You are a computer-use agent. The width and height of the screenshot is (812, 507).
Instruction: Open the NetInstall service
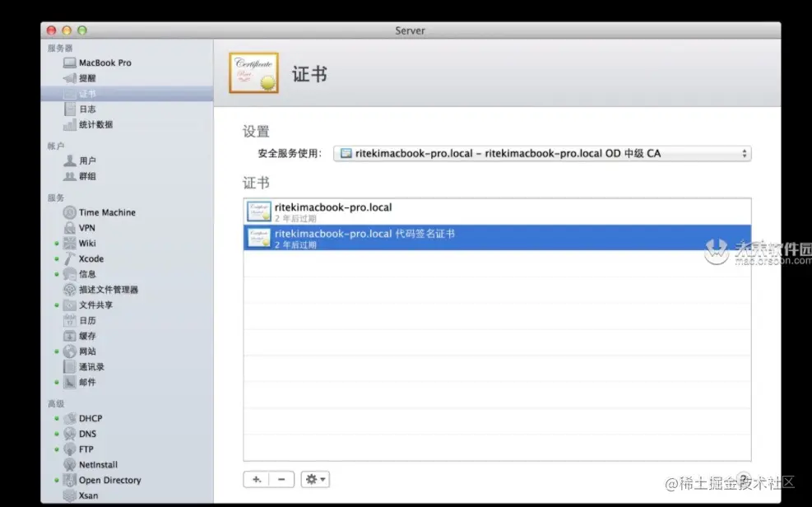(x=90, y=465)
